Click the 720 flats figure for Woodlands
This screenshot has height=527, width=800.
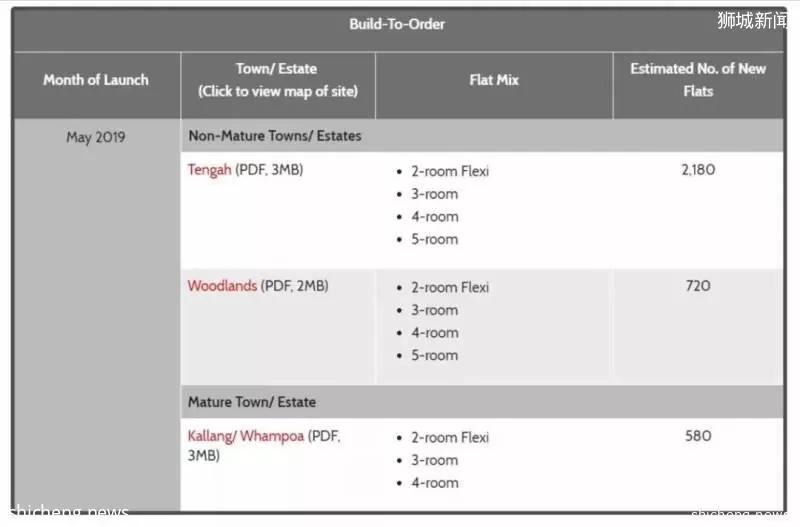pyautogui.click(x=698, y=286)
